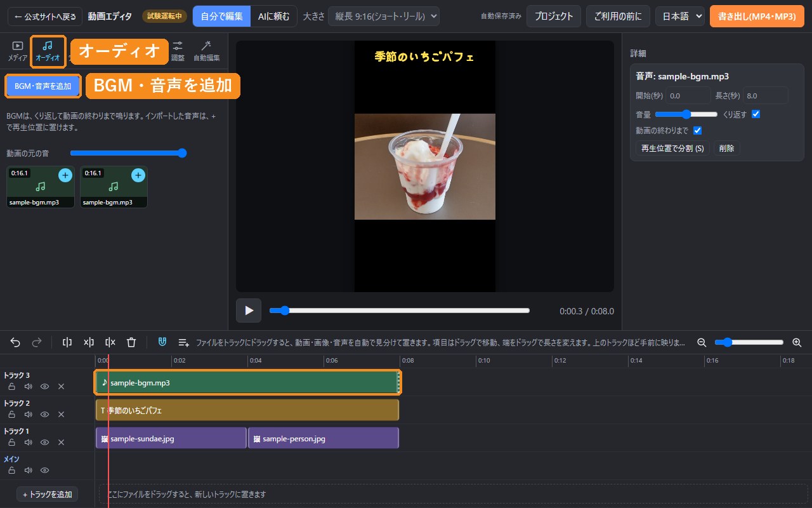Open the 日本語 language dropdown

(x=680, y=17)
